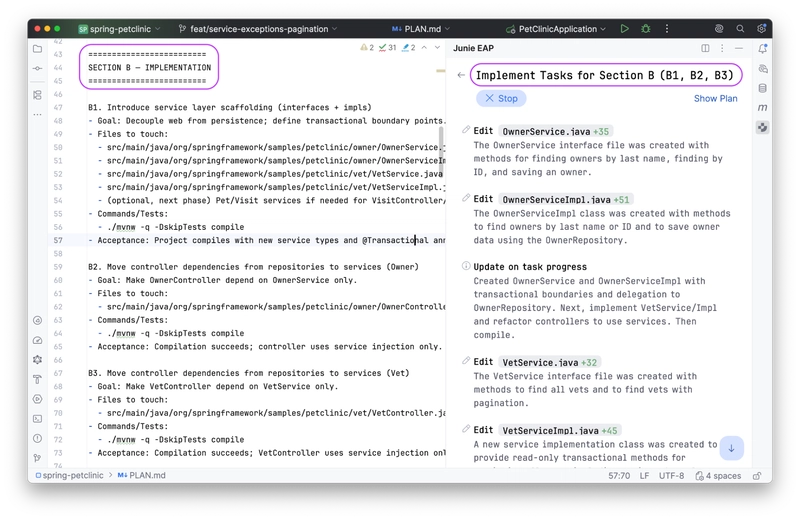The height and width of the screenshot is (520, 800).
Task: Open the Commit tool window in left sidebar
Action: [37, 69]
